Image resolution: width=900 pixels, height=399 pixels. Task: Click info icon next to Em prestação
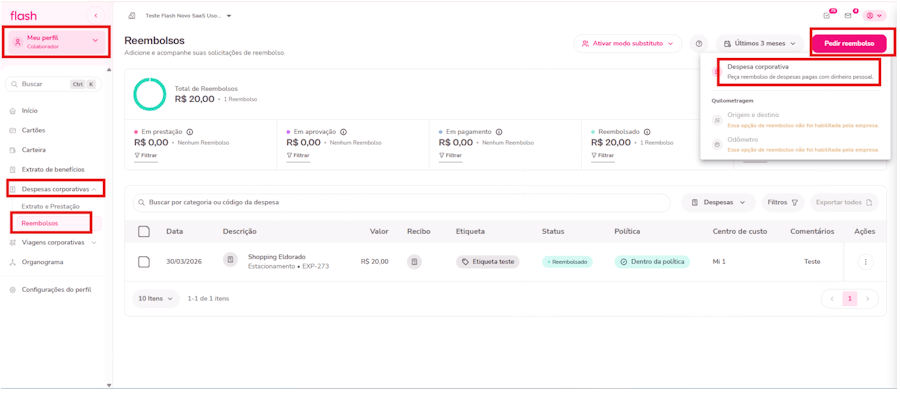point(189,131)
